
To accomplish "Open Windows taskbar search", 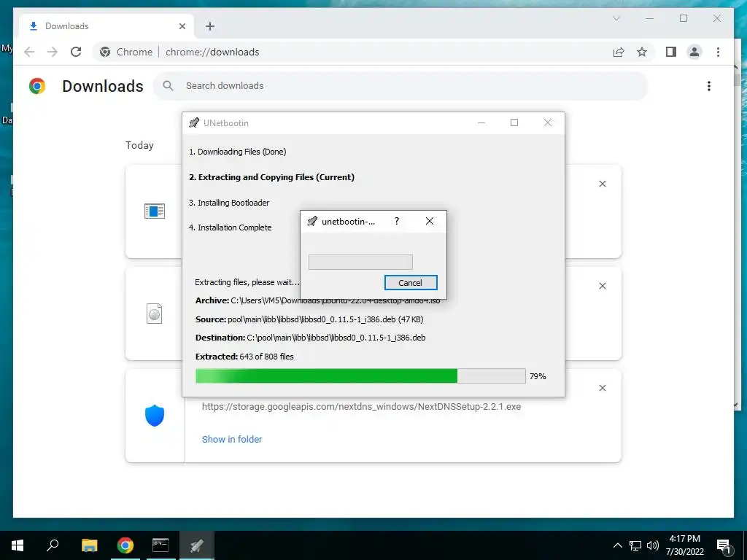I will pyautogui.click(x=53, y=545).
